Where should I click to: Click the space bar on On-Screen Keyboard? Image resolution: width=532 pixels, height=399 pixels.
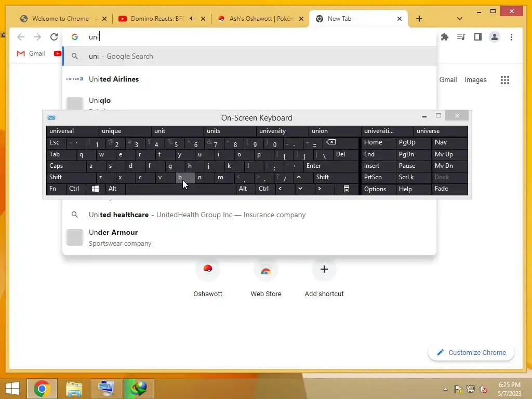click(180, 189)
